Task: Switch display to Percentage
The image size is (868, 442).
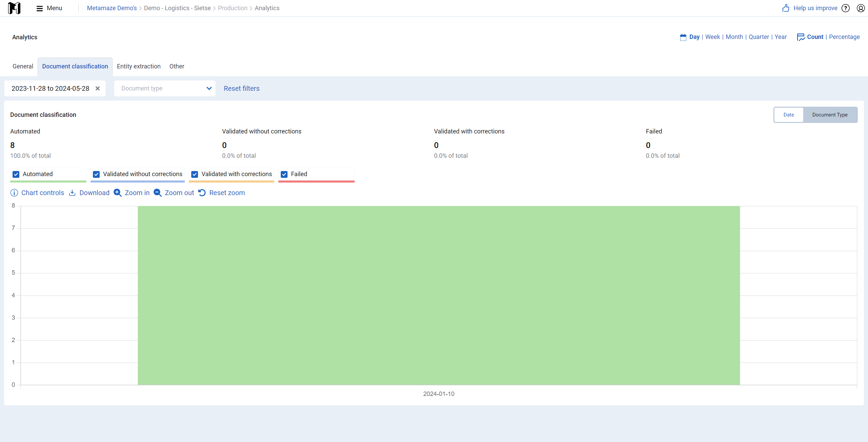Action: pos(844,37)
